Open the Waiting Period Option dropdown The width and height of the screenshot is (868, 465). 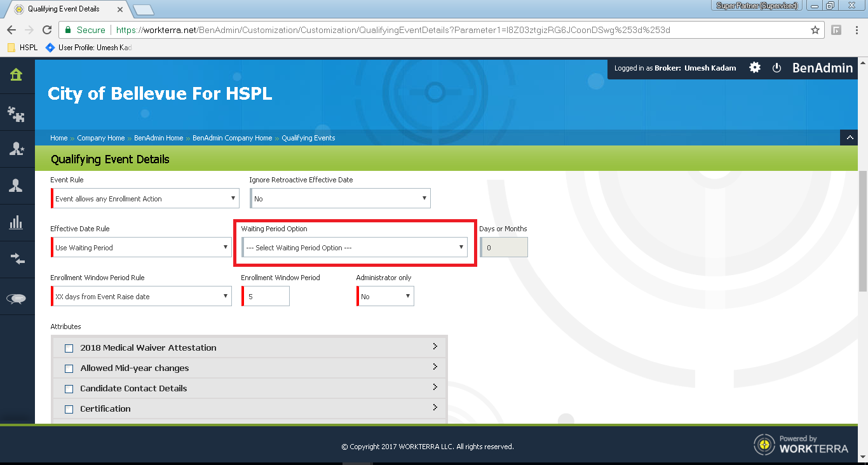tap(355, 247)
